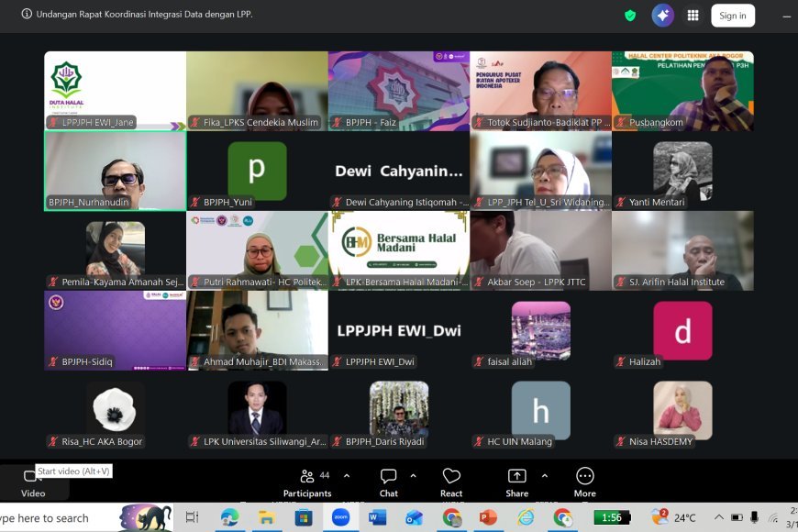798x532 pixels.
Task: Click BPJPH_Daris Riyadi profile photo
Action: (399, 410)
